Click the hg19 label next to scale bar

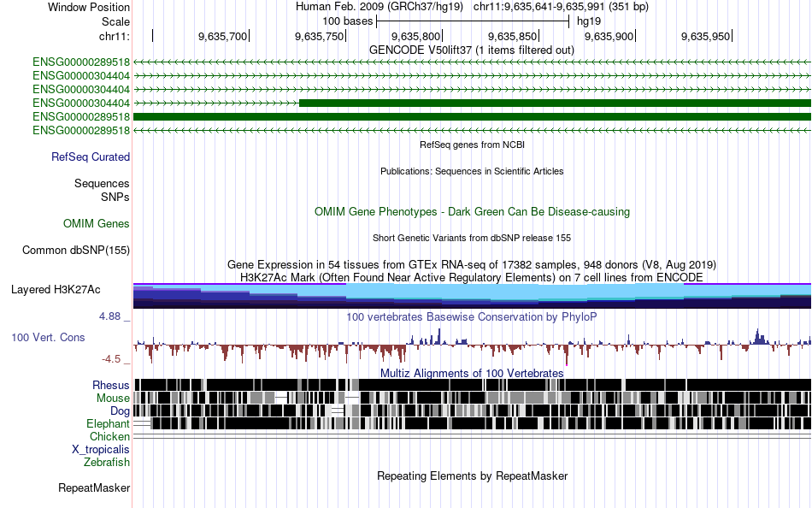589,21
